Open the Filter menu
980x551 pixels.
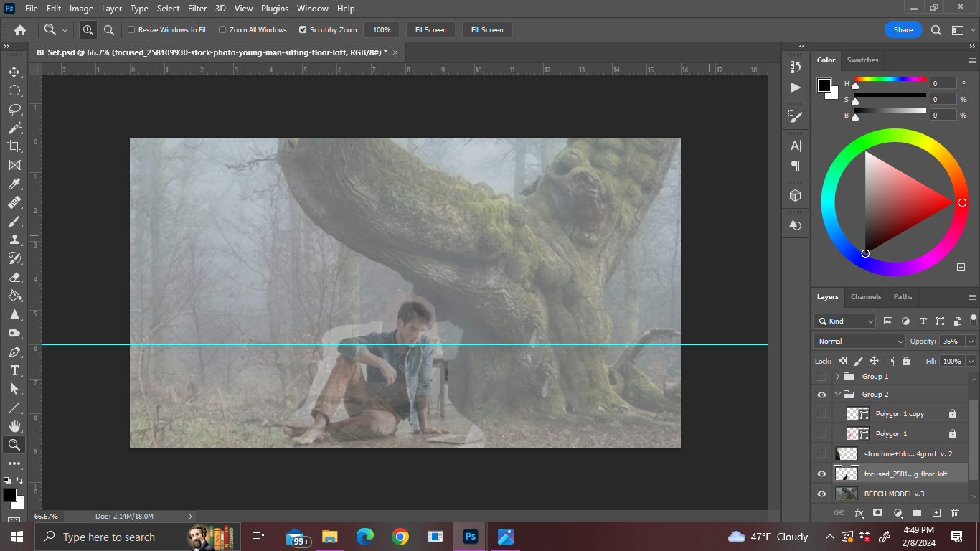[x=197, y=9]
